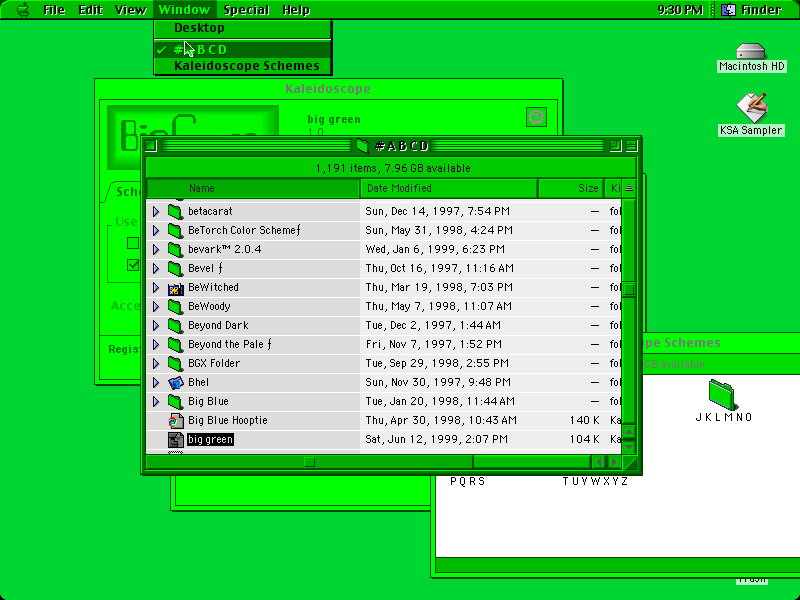
Task: Sort list by Date Modified column header
Action: coord(449,188)
